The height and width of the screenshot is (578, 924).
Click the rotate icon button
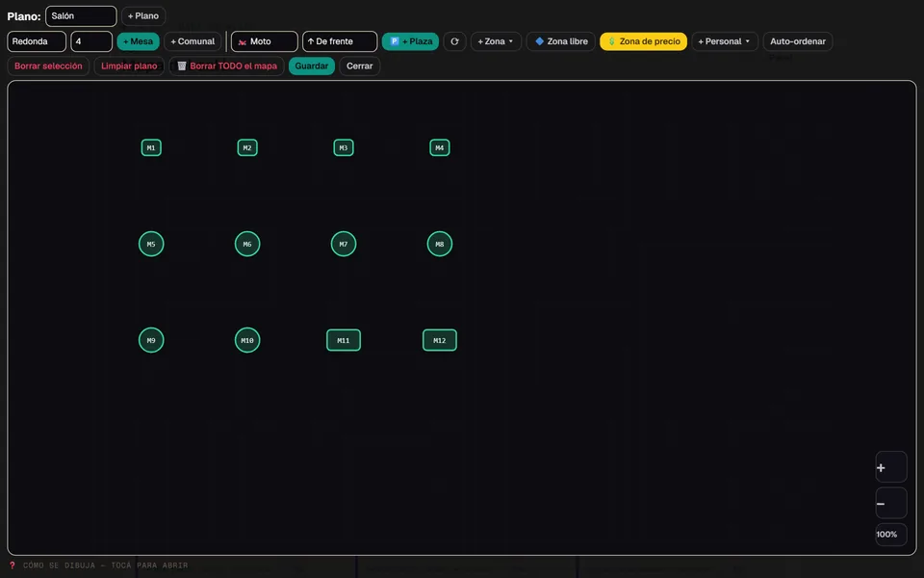pyautogui.click(x=454, y=41)
